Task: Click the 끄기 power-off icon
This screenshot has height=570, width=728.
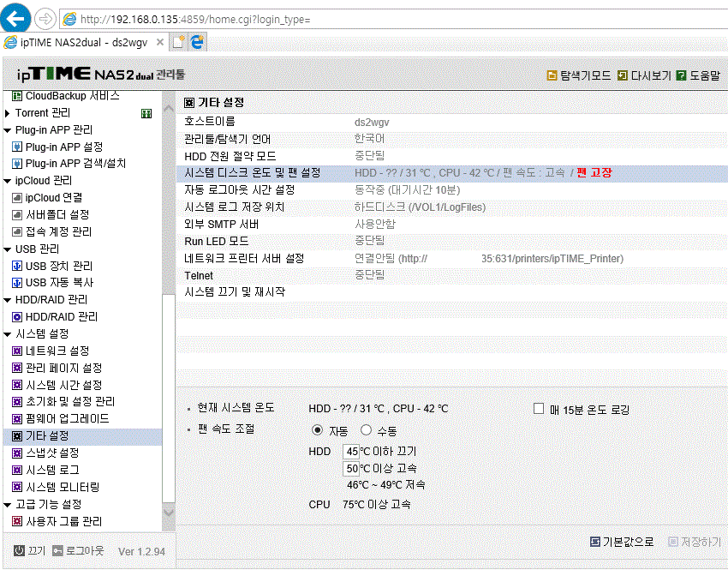Action: 19,550
